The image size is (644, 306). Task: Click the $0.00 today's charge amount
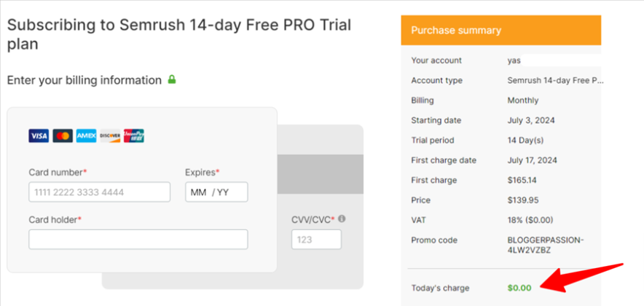520,288
